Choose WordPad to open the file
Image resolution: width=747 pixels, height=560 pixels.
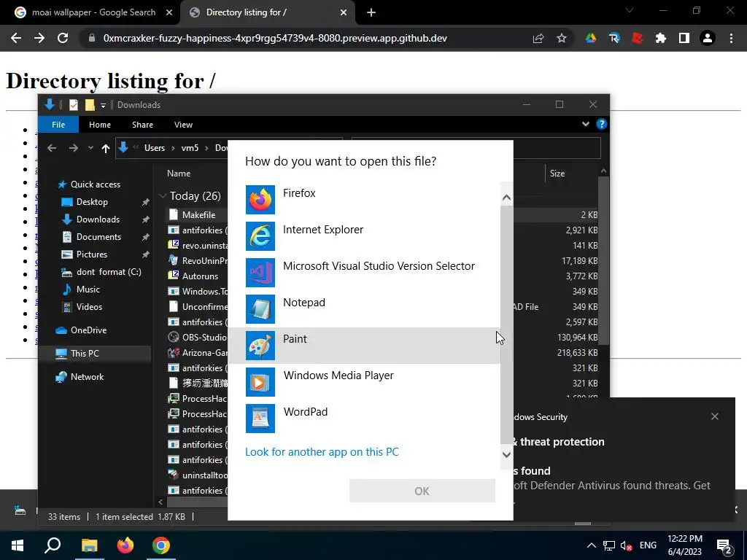365,418
